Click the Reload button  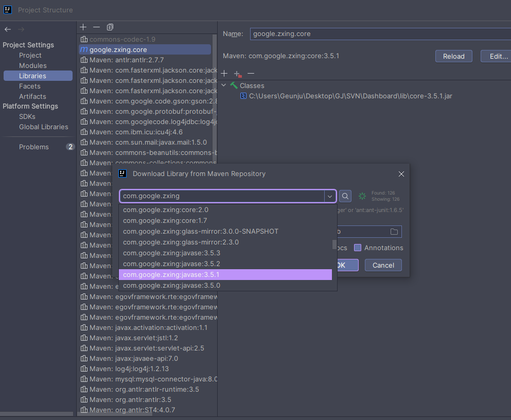(x=454, y=57)
